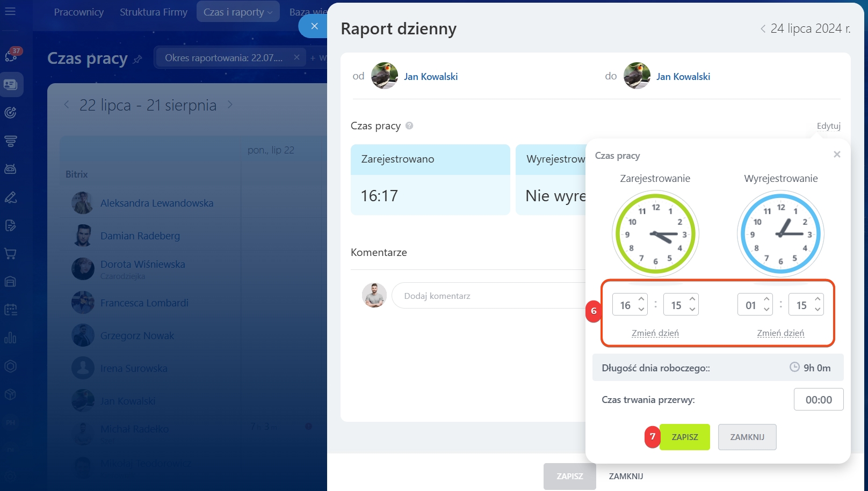Click the help icon beside Czas pracy
Image resolution: width=868 pixels, height=491 pixels.
tap(409, 126)
